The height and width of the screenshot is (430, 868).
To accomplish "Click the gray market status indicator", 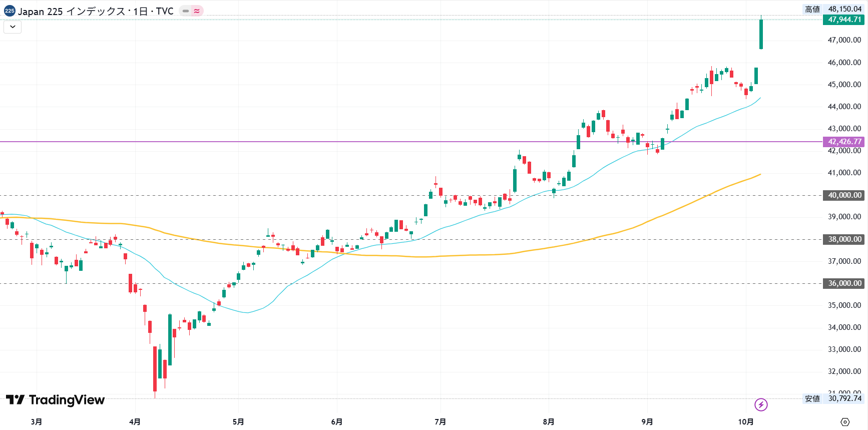I will pyautogui.click(x=186, y=11).
